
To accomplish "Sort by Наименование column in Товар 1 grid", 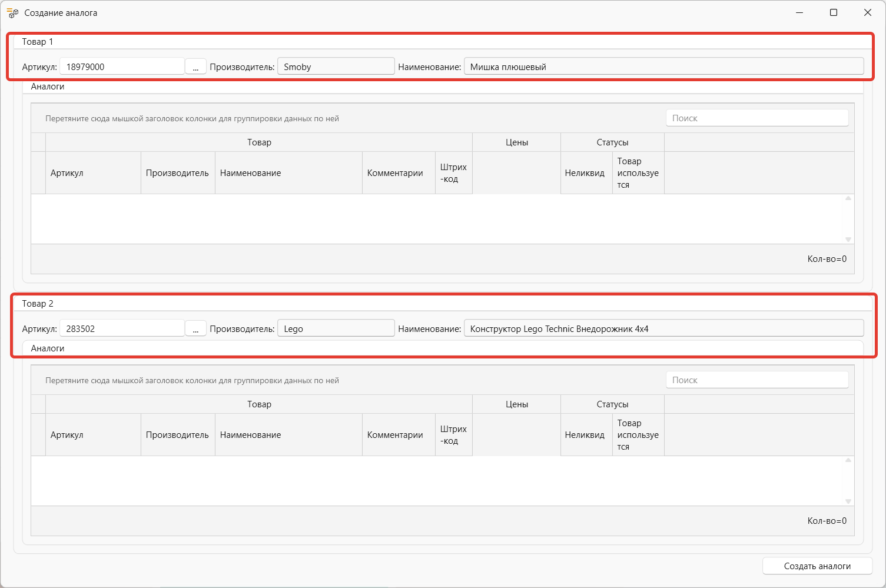I will pyautogui.click(x=288, y=173).
